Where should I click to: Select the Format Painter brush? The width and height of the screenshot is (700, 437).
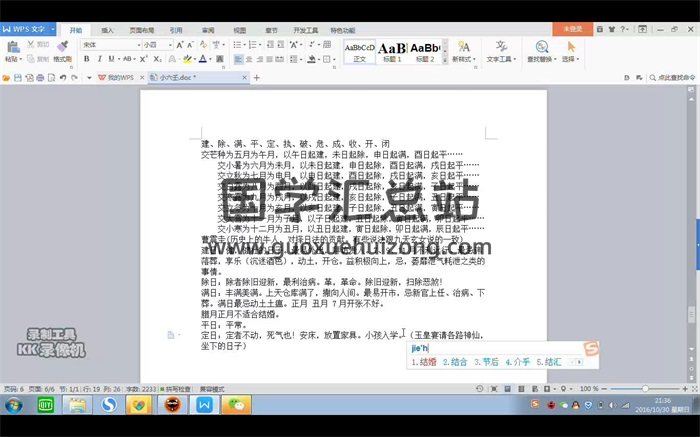pos(62,46)
